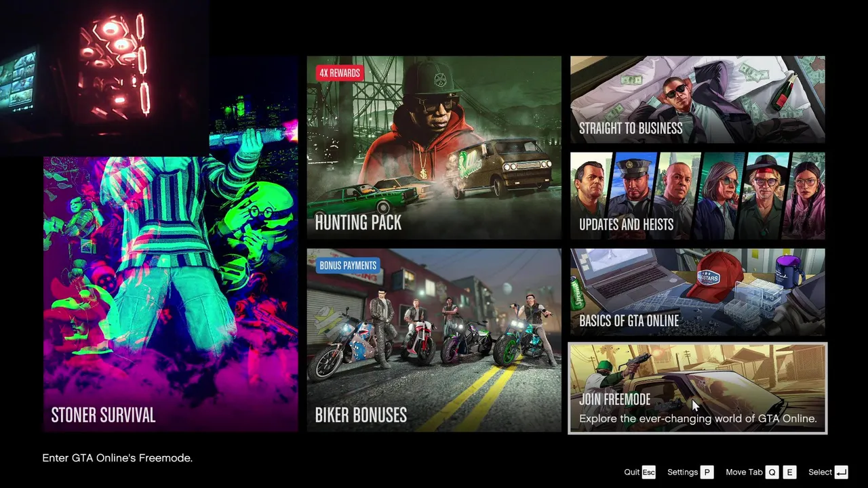The height and width of the screenshot is (488, 868).
Task: Open the Updates and Heists tile
Action: [698, 196]
